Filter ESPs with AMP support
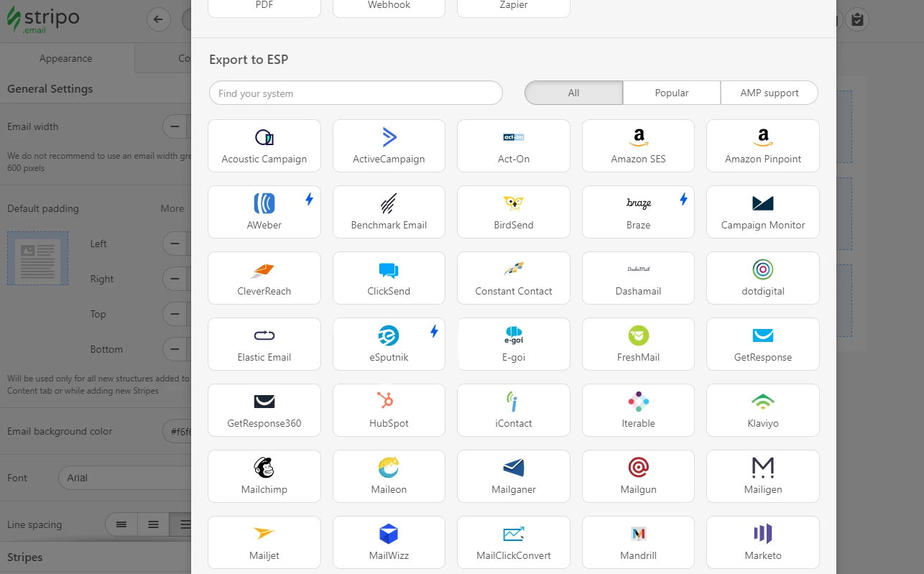This screenshot has height=574, width=924. 770,93
